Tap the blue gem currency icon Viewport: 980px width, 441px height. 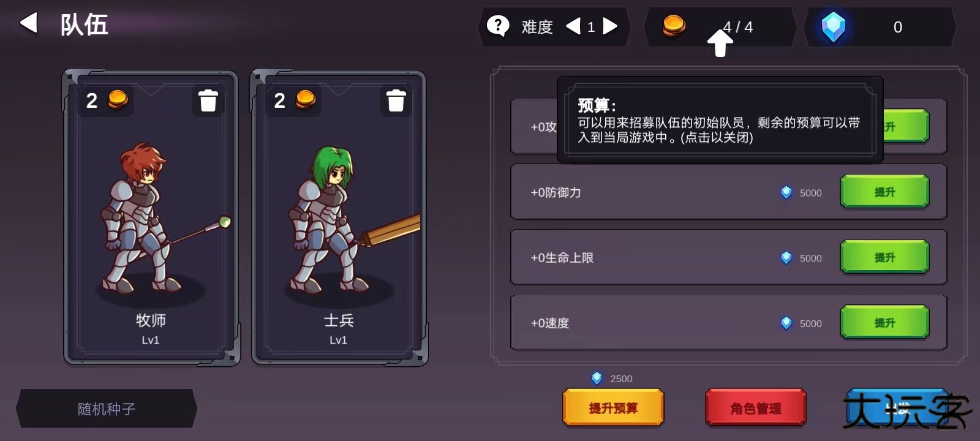[833, 27]
